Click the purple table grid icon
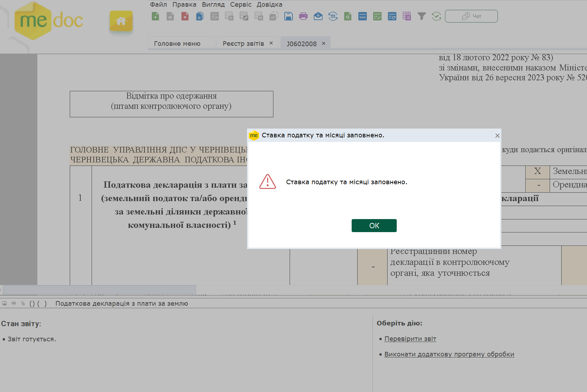 407,16
